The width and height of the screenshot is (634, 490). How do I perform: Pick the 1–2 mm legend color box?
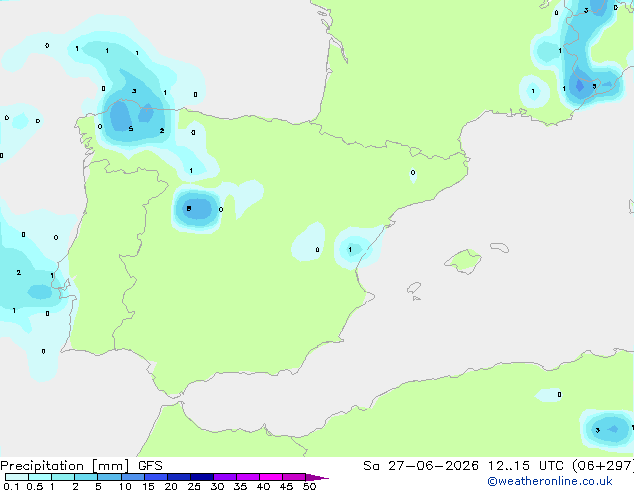(x=63, y=477)
